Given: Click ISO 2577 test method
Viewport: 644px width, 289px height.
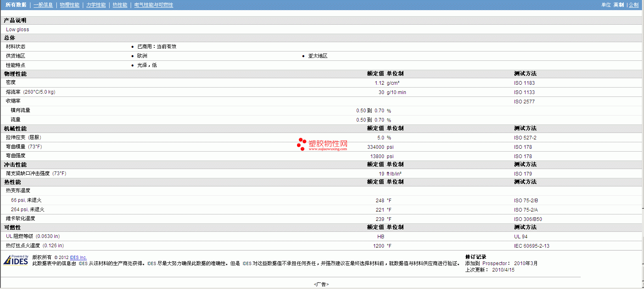Looking at the screenshot, I should pyautogui.click(x=524, y=102).
